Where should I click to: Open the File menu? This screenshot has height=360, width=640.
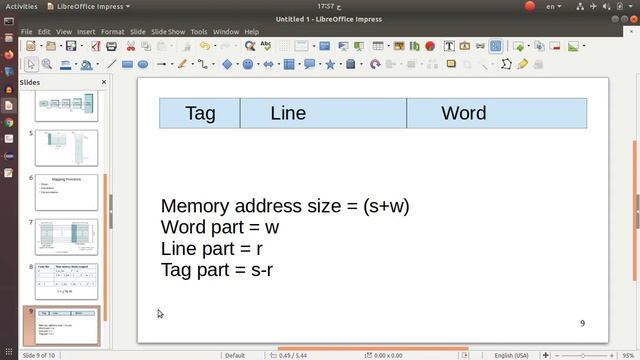click(x=27, y=31)
